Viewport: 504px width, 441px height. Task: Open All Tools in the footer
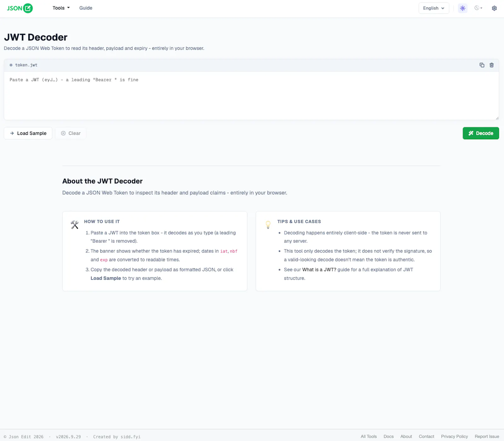click(x=369, y=437)
